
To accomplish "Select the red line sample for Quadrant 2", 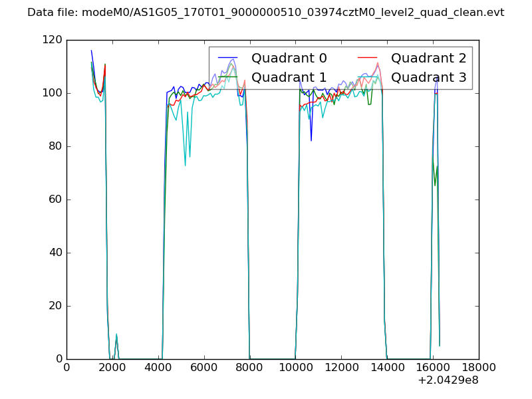I will (x=367, y=58).
